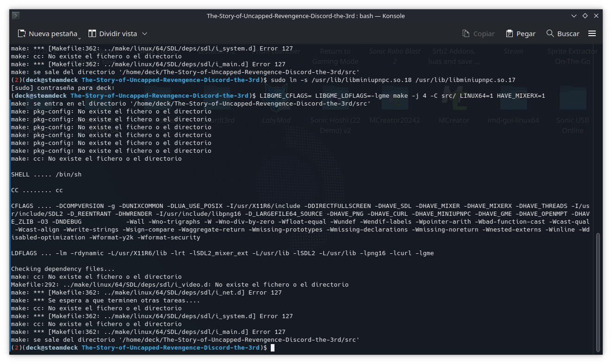
Task: Paste clipboard with the Pegar button
Action: (x=521, y=33)
